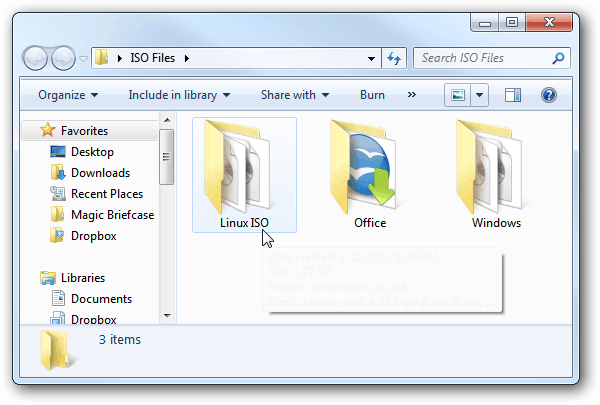Toggle the preview pane
600x405 pixels.
[512, 95]
